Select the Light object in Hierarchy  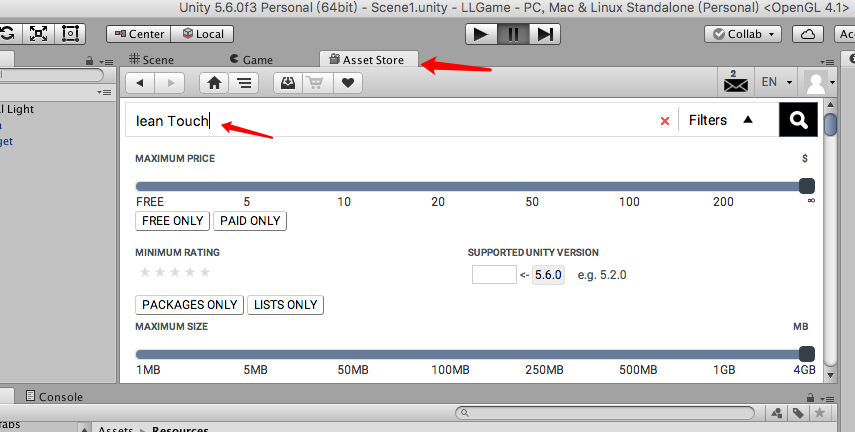17,109
